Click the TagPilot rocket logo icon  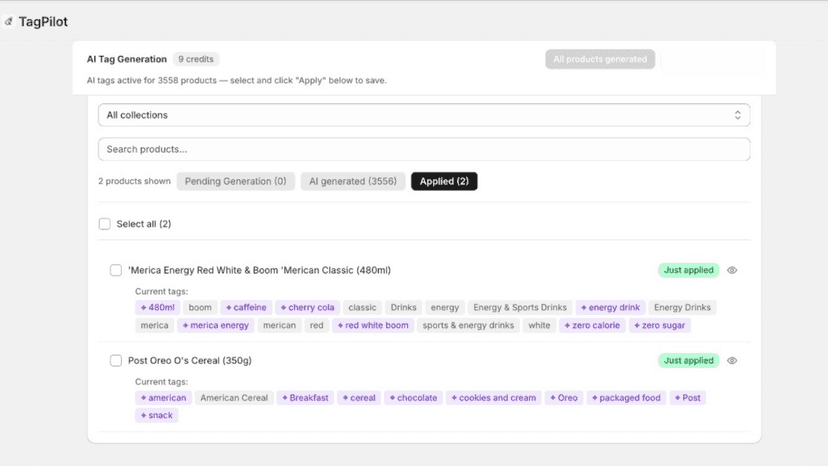(8, 22)
